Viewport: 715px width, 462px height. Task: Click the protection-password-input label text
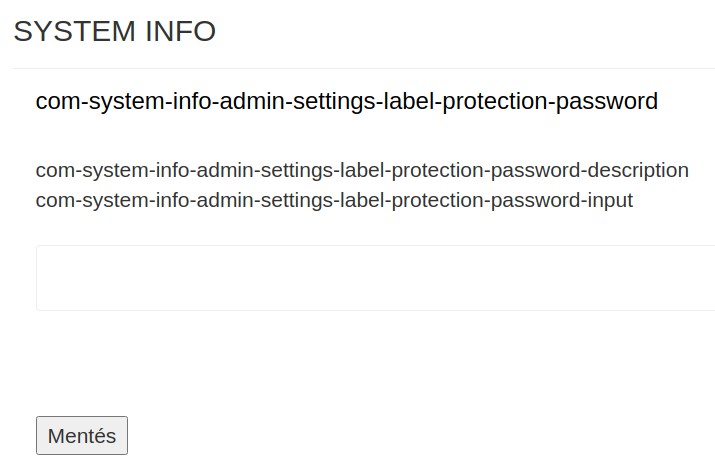pyautogui.click(x=334, y=200)
